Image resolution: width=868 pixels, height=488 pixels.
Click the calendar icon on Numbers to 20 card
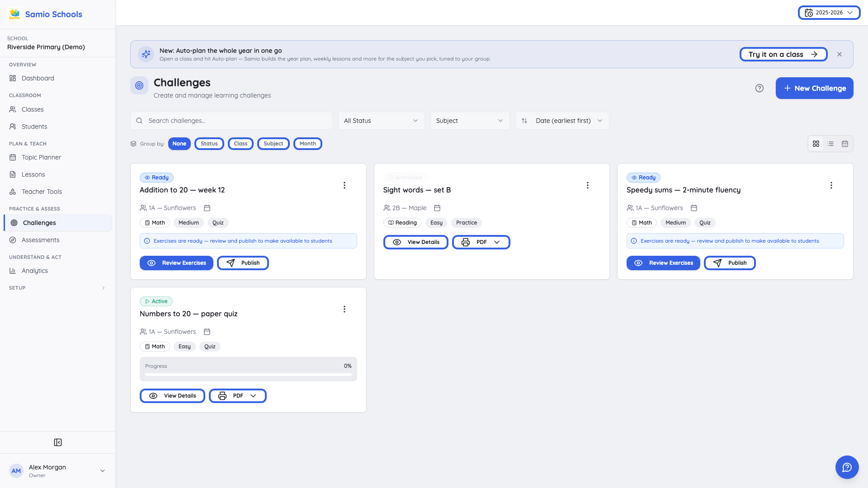207,332
